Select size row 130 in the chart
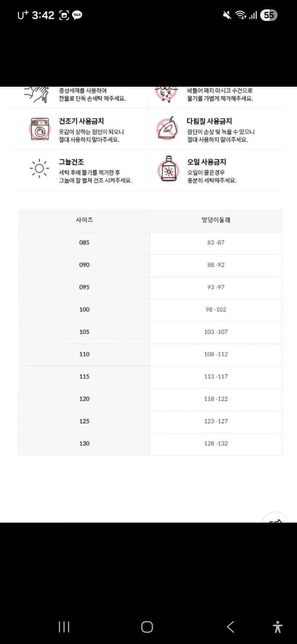 (84, 444)
